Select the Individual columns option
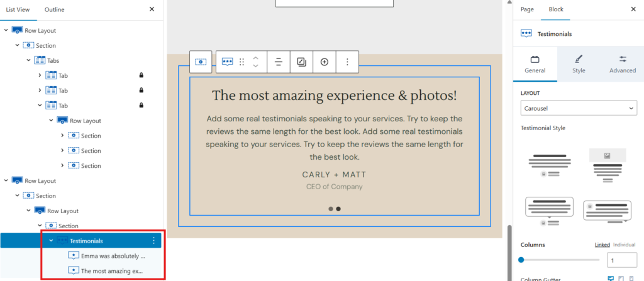Screen dimensions: 644x281 625,245
